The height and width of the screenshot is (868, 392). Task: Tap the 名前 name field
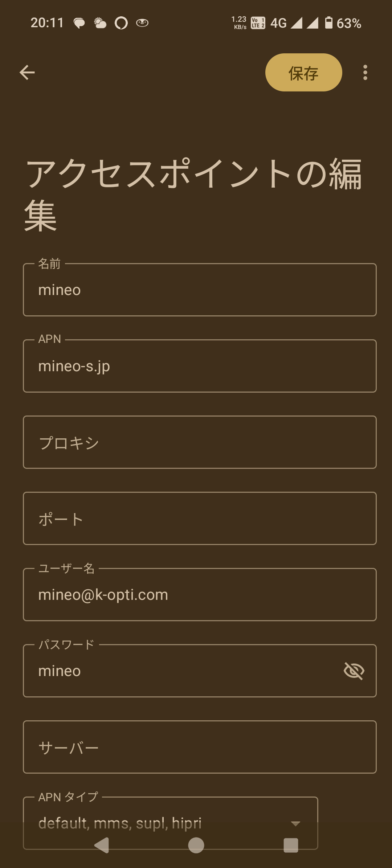pos(200,290)
